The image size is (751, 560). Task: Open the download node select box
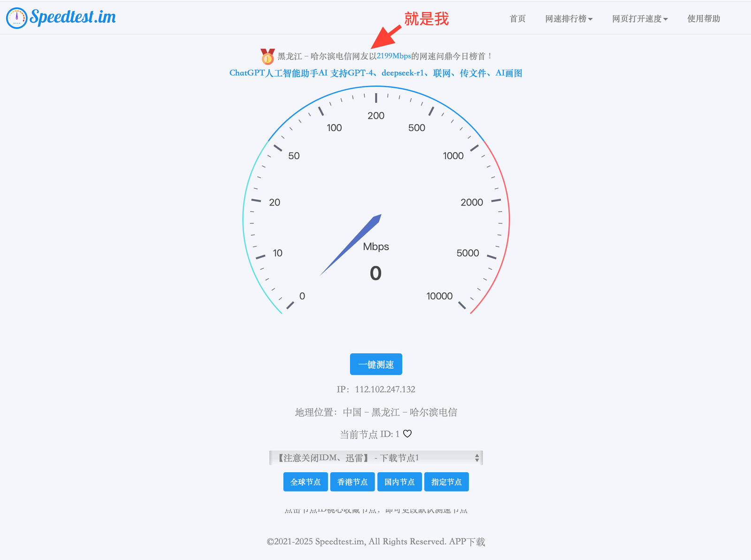point(376,458)
